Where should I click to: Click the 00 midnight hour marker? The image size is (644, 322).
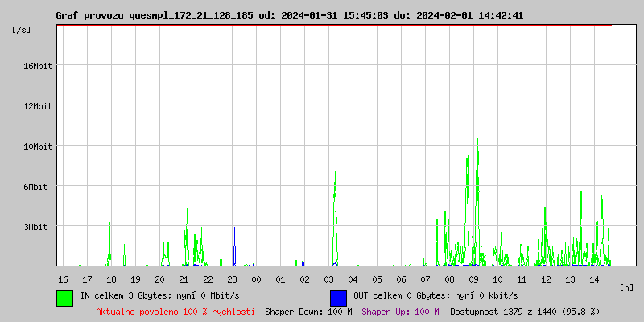pos(256,279)
